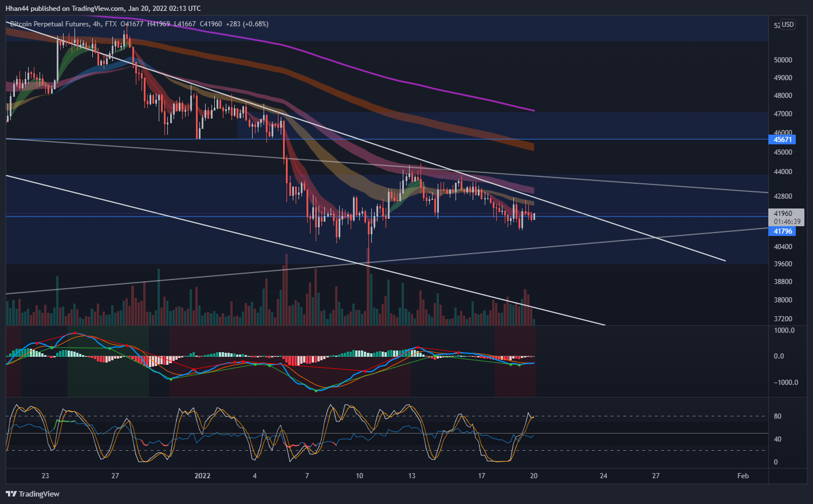Click the 50000 price axis label

783,60
